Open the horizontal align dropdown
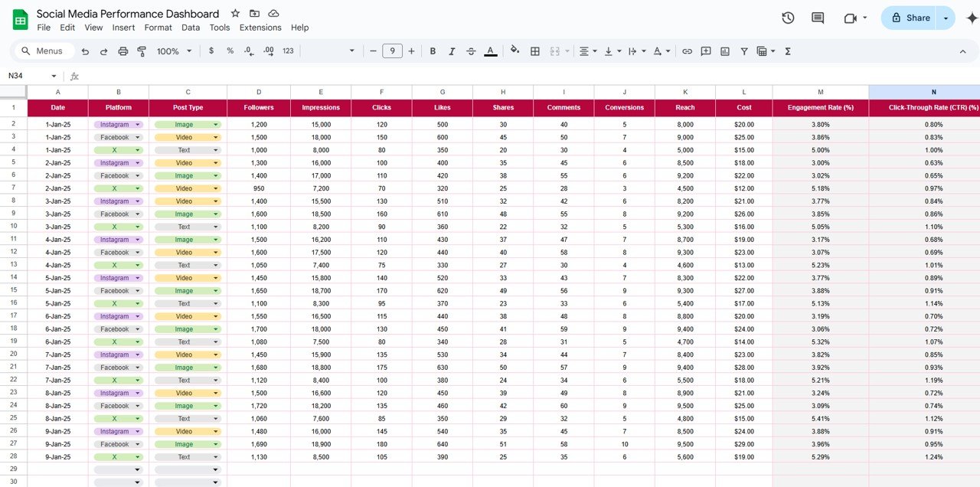This screenshot has height=487, width=980. click(x=588, y=51)
